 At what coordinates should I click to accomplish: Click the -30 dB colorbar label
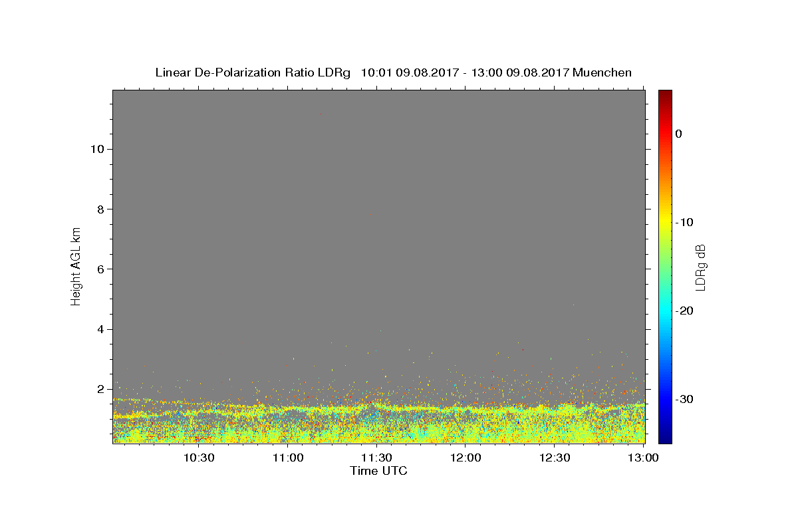tap(685, 399)
